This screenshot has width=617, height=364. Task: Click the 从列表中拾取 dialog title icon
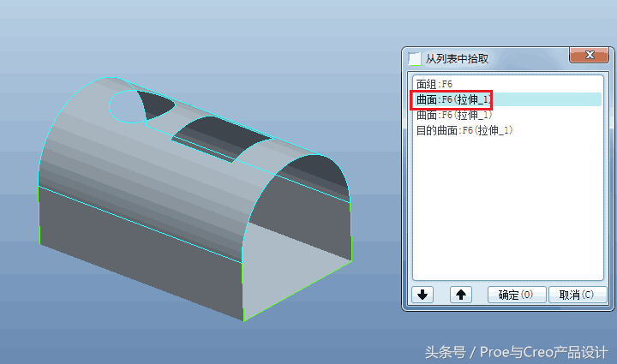pyautogui.click(x=415, y=59)
